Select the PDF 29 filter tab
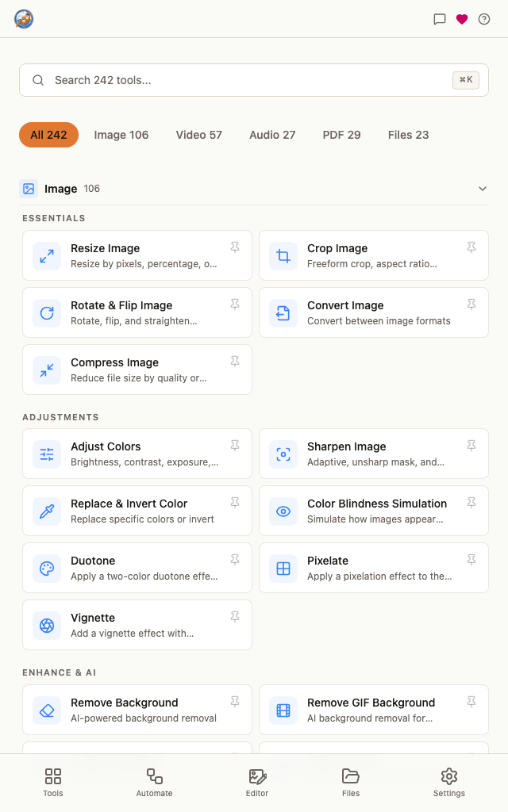The height and width of the screenshot is (812, 508). click(341, 135)
